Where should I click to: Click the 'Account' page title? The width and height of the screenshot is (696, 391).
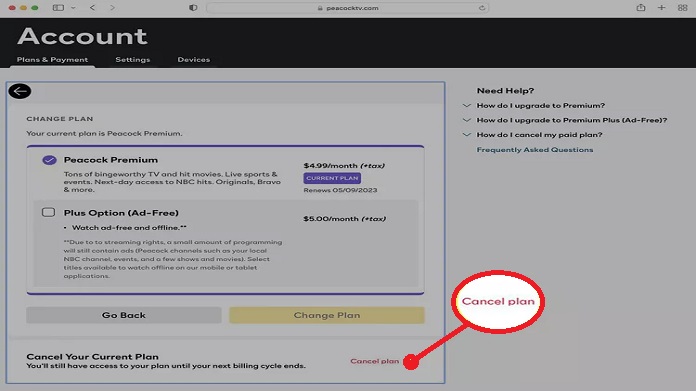tap(83, 36)
